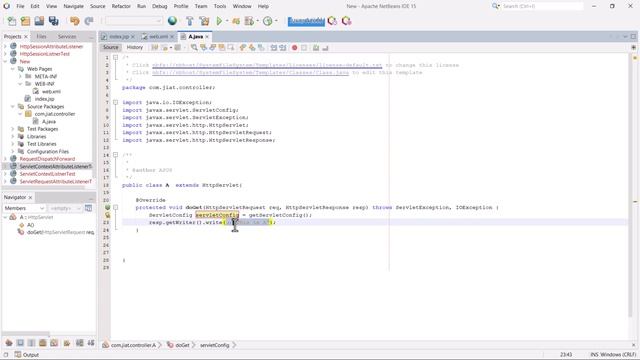Screen dimensions: 640x360
Task: Expand the RequestDispatchForward project
Action: [x=5, y=159]
